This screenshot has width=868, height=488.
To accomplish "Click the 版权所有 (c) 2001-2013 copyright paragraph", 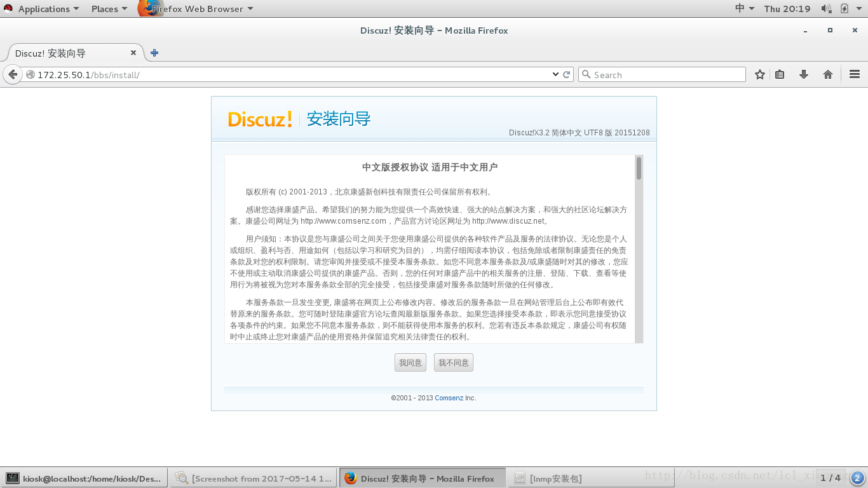I will click(x=369, y=192).
